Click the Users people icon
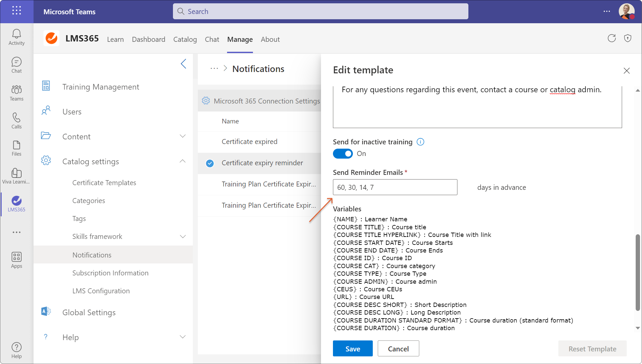The height and width of the screenshot is (364, 642). click(46, 111)
